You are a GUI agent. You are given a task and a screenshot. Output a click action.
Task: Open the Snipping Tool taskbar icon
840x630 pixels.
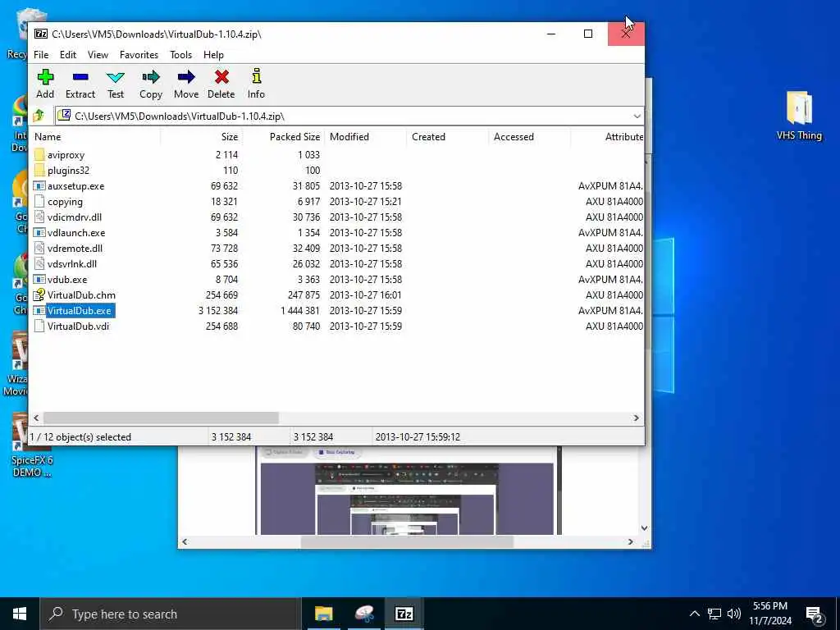click(364, 614)
